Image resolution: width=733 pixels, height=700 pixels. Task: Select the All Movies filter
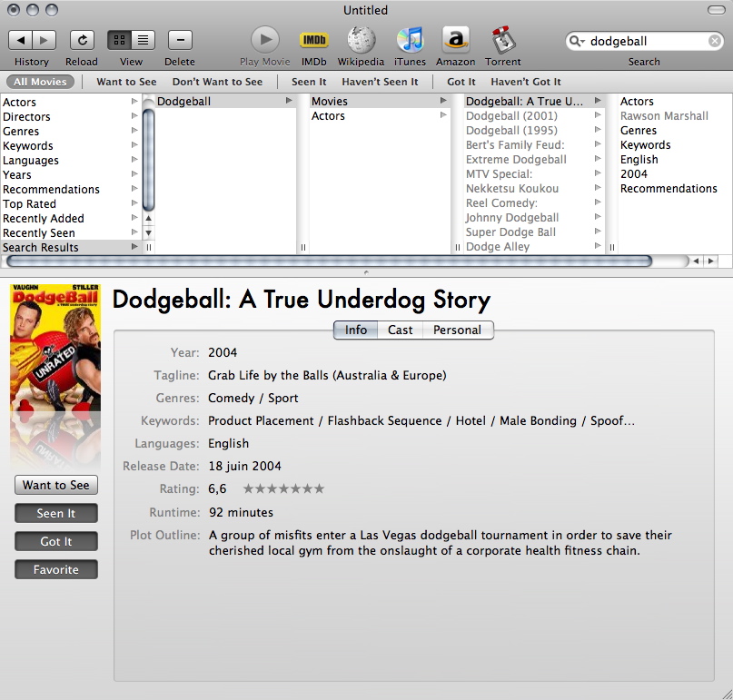coord(40,82)
